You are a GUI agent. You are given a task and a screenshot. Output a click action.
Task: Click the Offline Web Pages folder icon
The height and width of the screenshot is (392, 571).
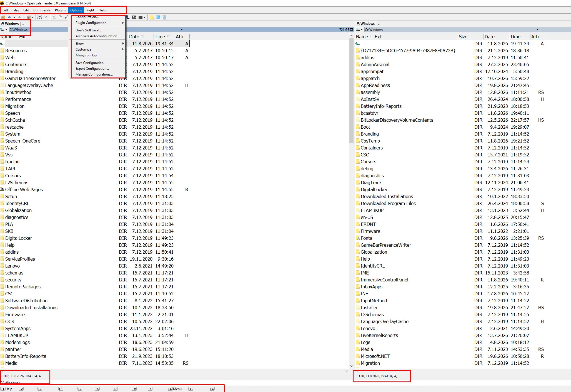point(2,189)
